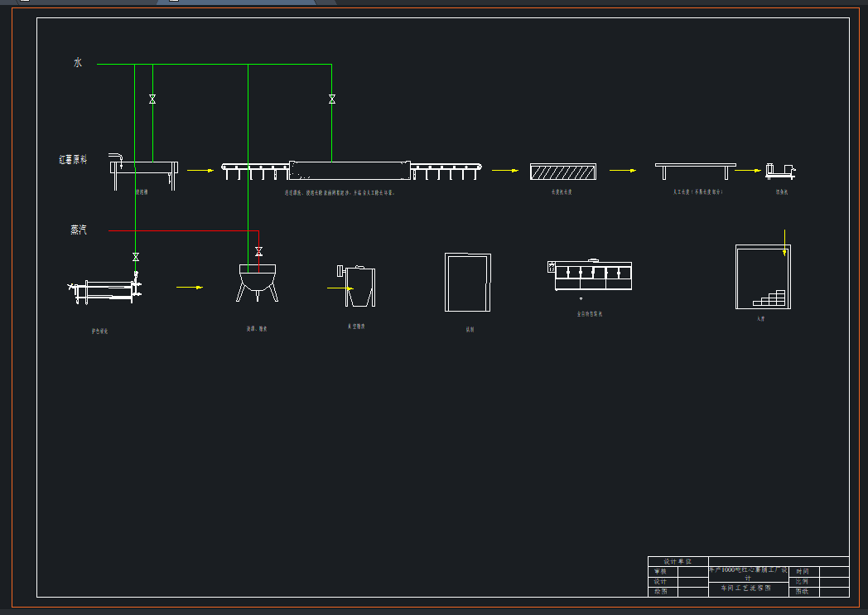Select the slicer machine symbol at row end
This screenshot has width=868, height=615.
click(x=780, y=172)
